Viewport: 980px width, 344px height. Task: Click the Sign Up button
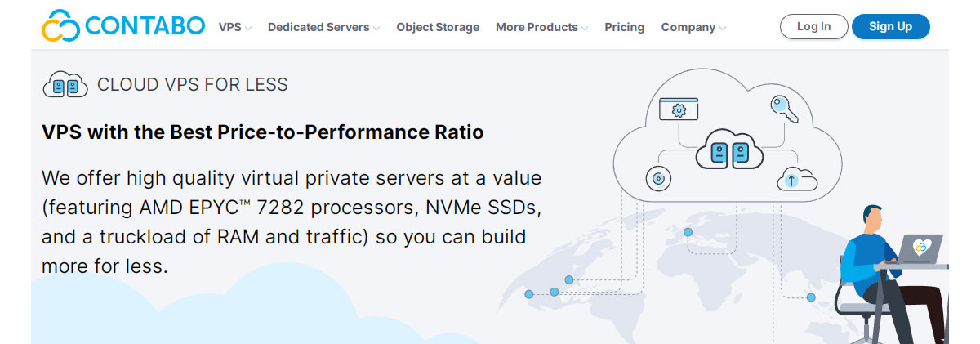click(x=890, y=26)
